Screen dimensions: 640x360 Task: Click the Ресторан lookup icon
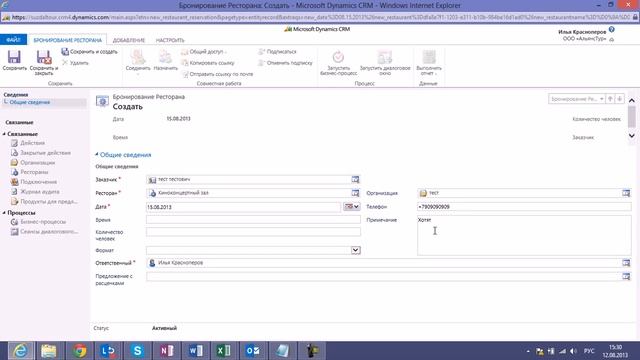(356, 193)
